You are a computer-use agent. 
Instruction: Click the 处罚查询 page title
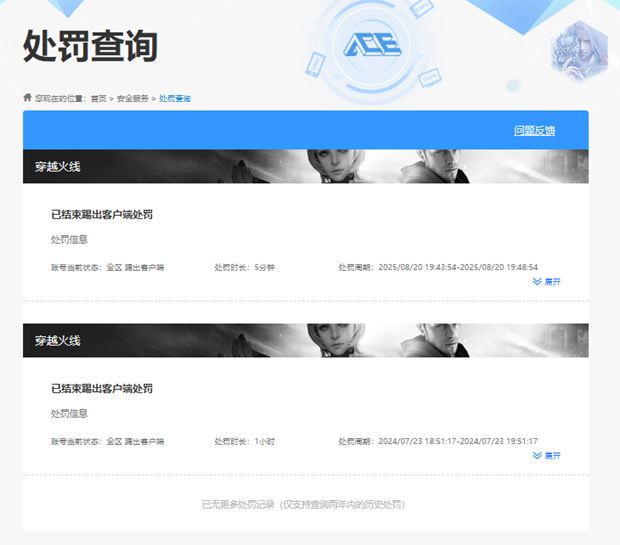91,46
